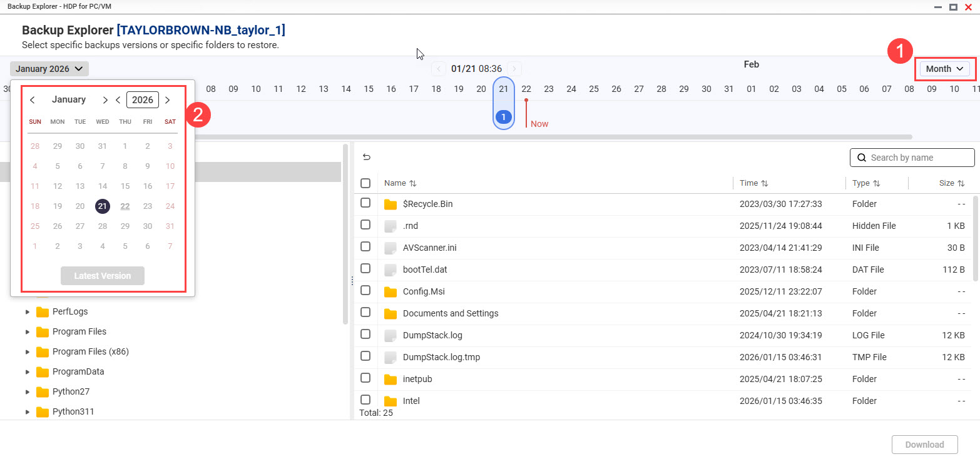Image resolution: width=980 pixels, height=469 pixels.
Task: Click the timeline horizontal scrollbar
Action: 563,136
